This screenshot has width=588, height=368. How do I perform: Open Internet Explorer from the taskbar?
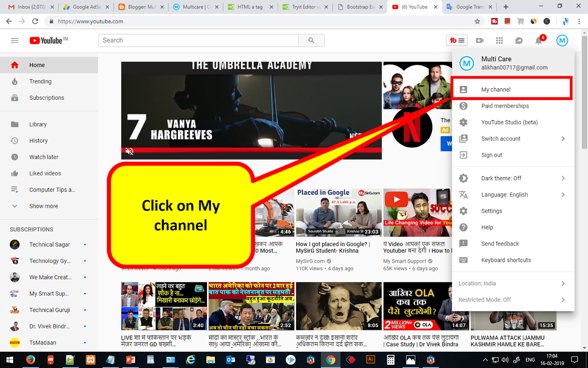pos(190,360)
